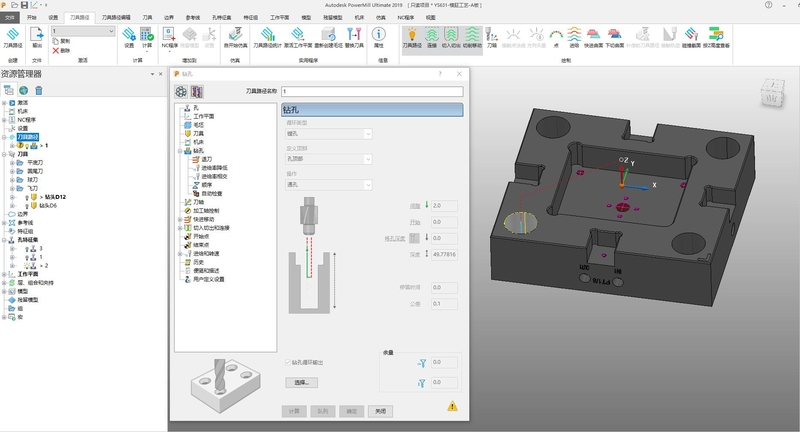Click the ViewCube in the 3D viewport

pyautogui.click(x=773, y=93)
